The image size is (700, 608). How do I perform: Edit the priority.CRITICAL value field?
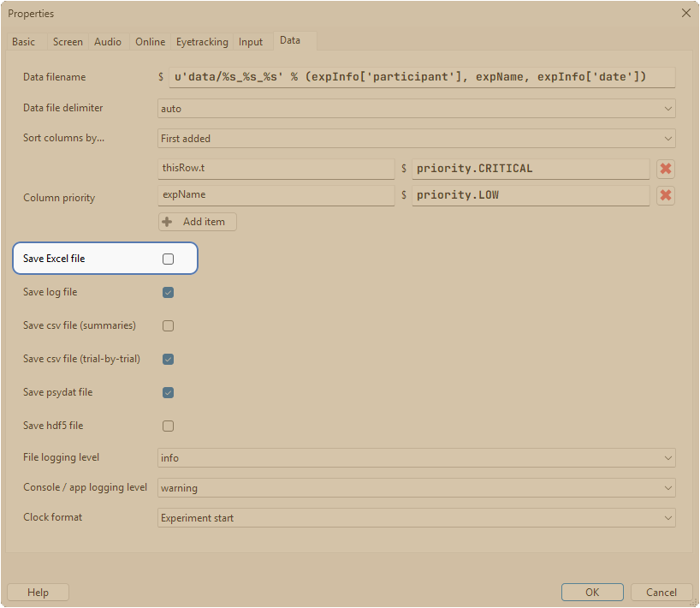click(531, 169)
